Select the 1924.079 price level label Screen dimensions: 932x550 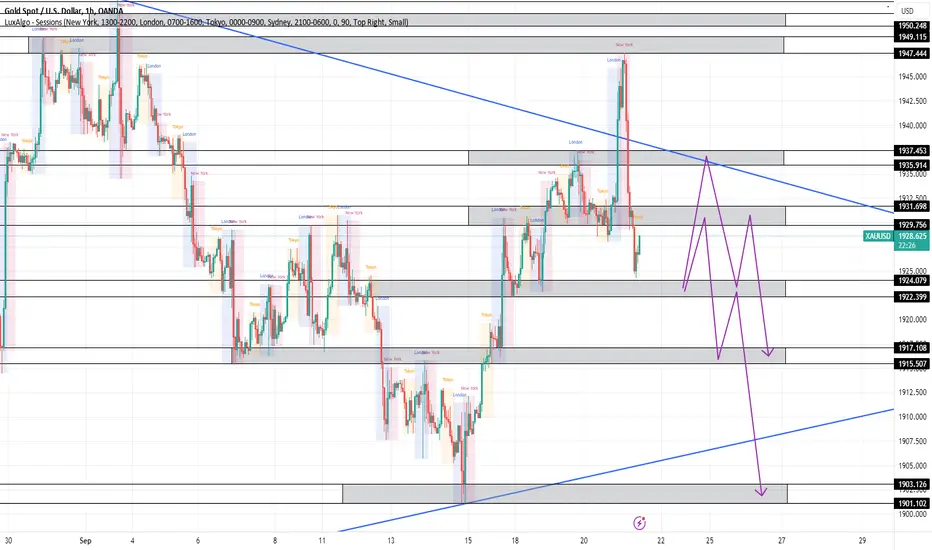(x=911, y=280)
